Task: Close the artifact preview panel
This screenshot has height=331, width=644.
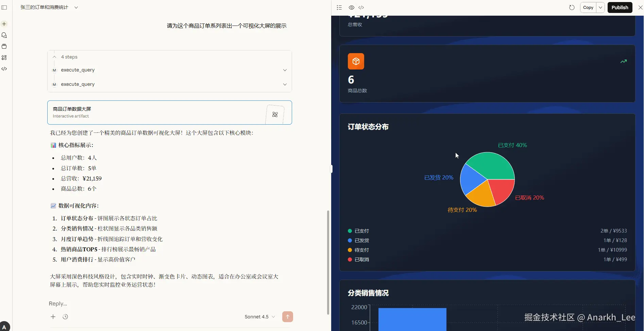Action: (x=640, y=7)
